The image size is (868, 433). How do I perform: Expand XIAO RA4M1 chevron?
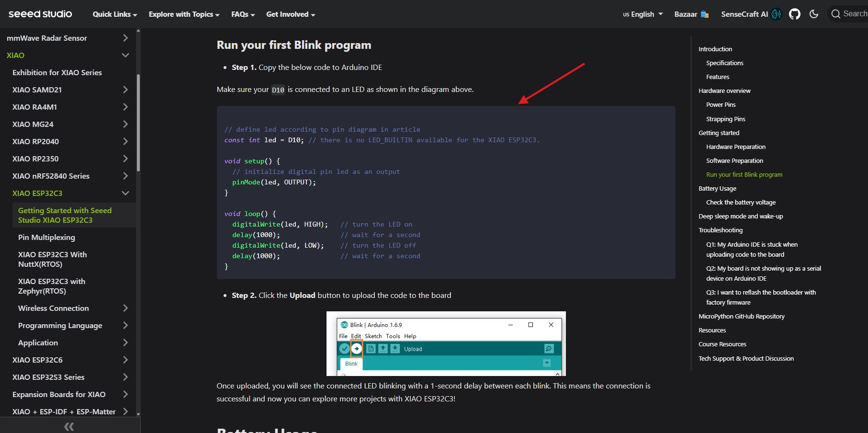coord(125,107)
